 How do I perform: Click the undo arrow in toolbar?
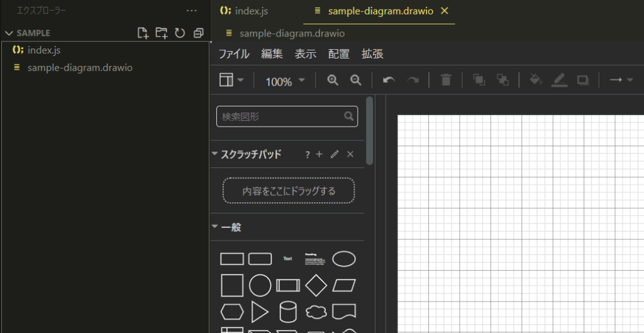(x=389, y=80)
